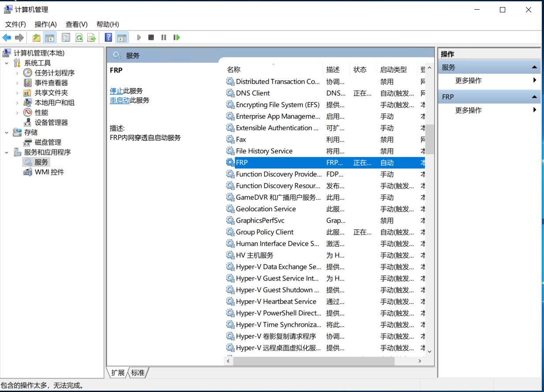This screenshot has height=392, width=544.
Task: Open the blue Help question mark icon
Action: (108, 38)
